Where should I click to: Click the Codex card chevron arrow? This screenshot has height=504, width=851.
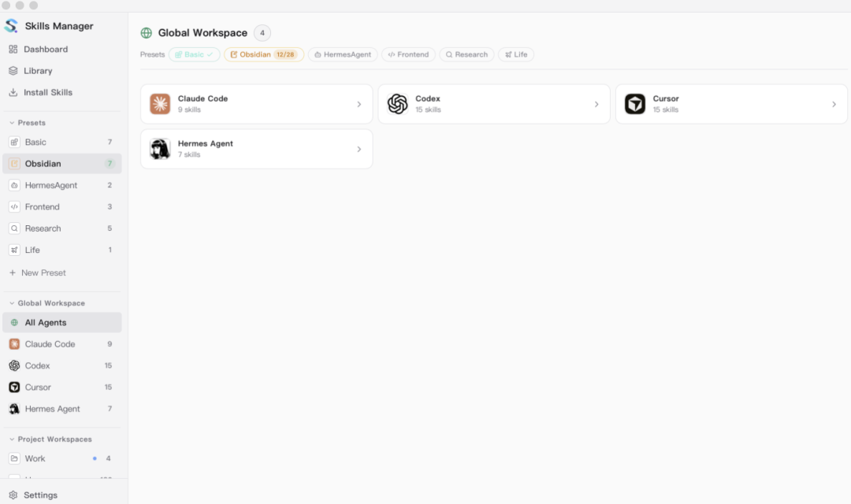(x=596, y=104)
